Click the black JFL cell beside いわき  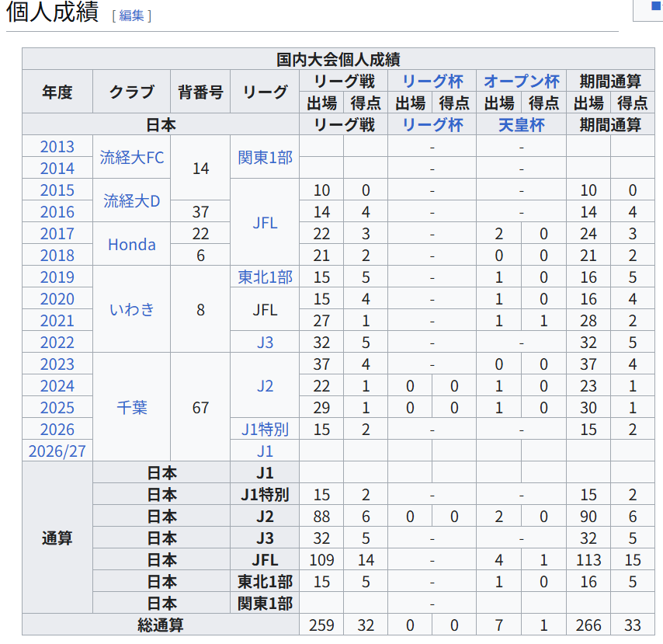click(265, 310)
